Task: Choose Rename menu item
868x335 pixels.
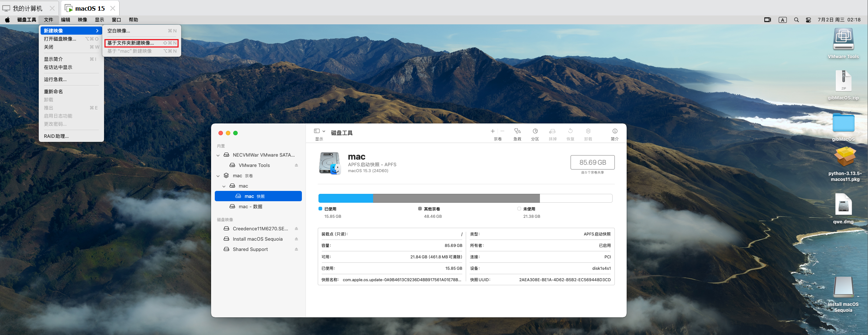Action: coord(71,91)
